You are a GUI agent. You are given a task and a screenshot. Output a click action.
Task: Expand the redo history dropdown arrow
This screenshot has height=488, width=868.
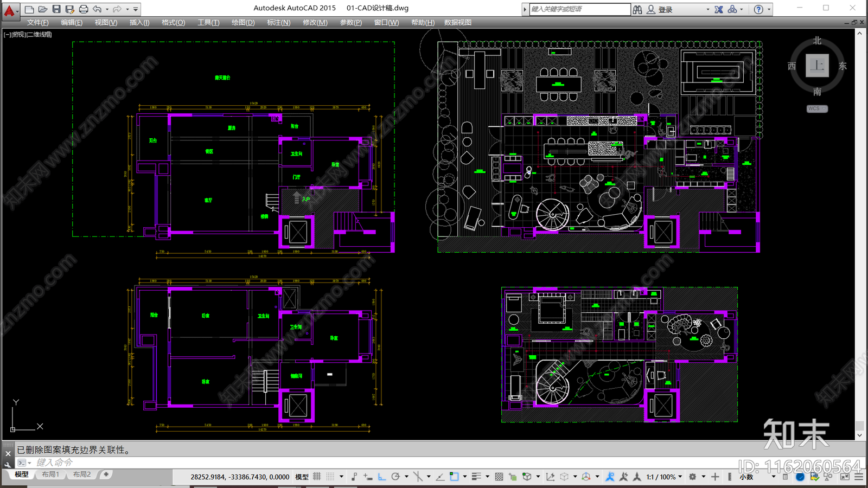click(x=127, y=9)
